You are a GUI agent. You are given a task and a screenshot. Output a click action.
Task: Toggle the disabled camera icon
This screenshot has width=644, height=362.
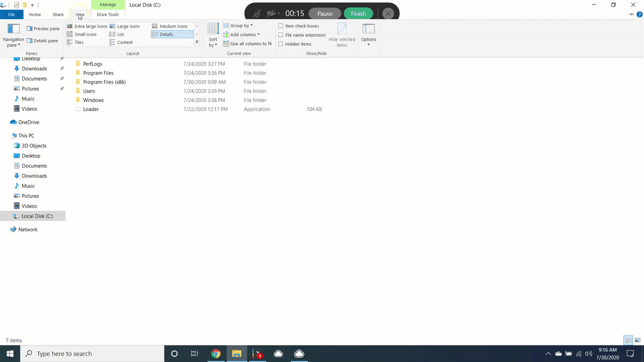click(x=272, y=14)
